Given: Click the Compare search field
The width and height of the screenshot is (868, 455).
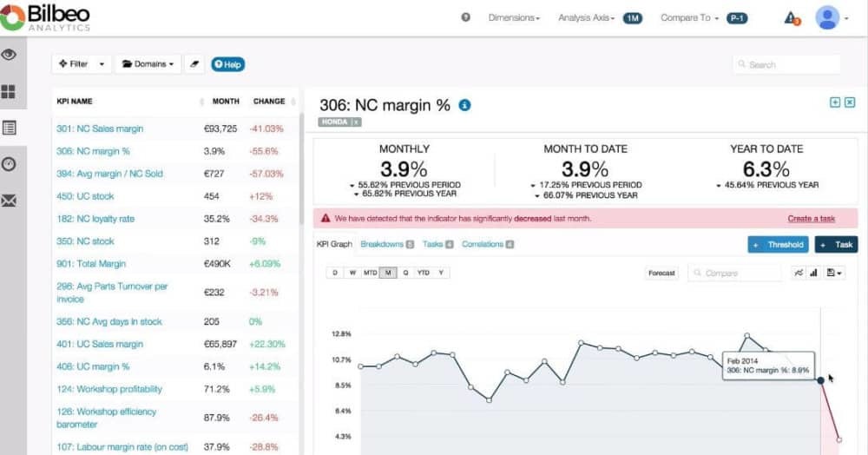Looking at the screenshot, I should coord(736,273).
